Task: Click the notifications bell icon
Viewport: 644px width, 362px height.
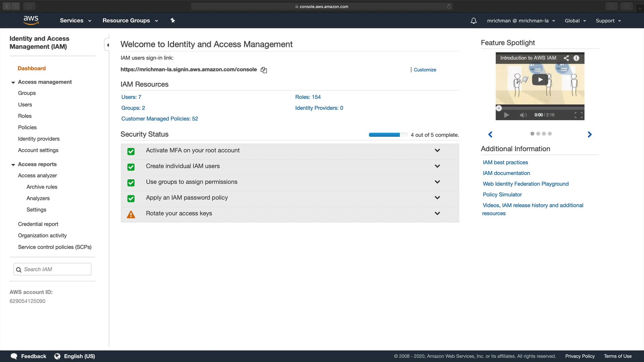Action: [x=474, y=21]
